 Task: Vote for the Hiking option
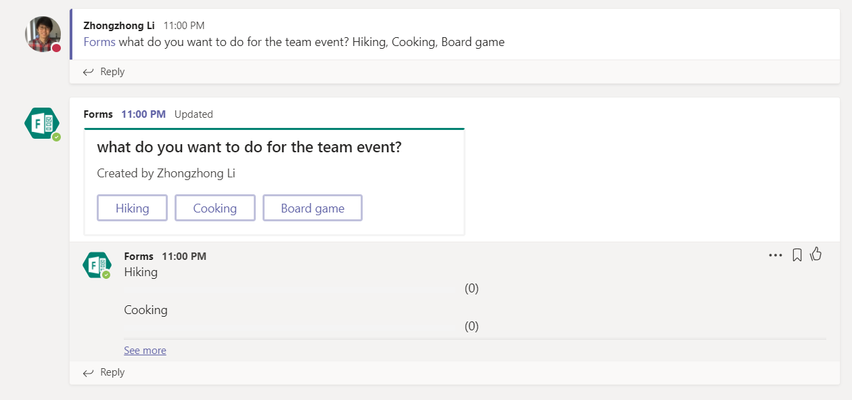pyautogui.click(x=132, y=208)
